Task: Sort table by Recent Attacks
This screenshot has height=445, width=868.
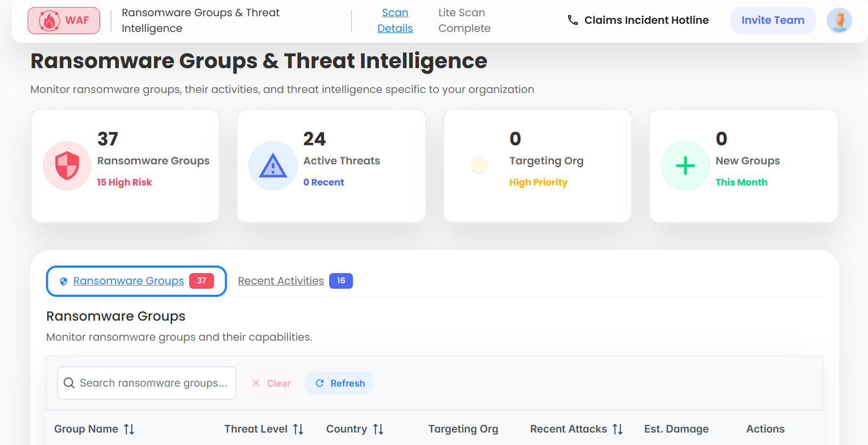Action: coord(617,429)
